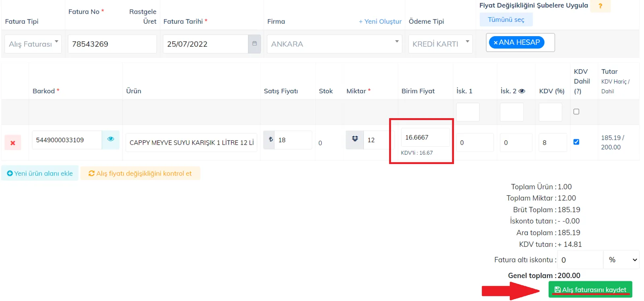
Task: Click the Genel toplam : 200.00 text
Action: 544,275
